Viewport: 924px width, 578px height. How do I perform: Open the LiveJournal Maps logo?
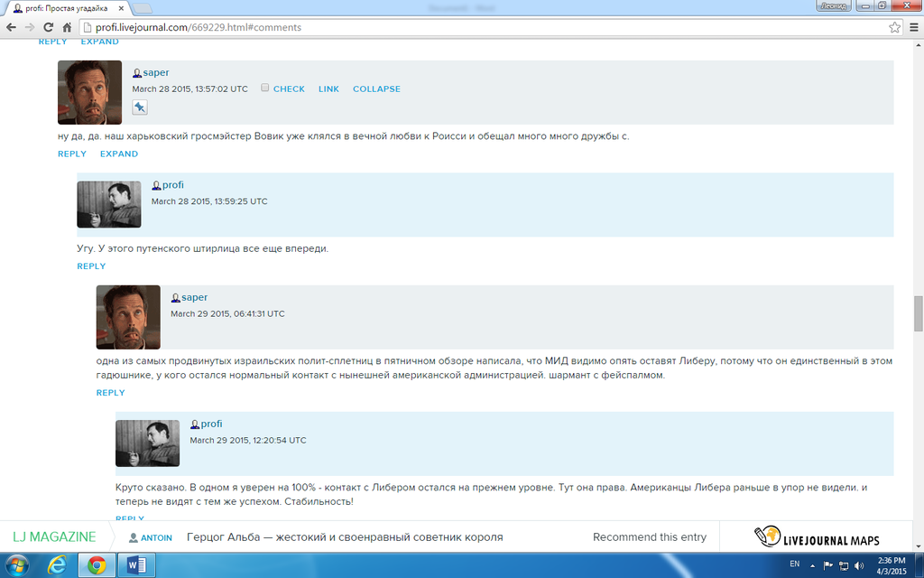pos(817,536)
